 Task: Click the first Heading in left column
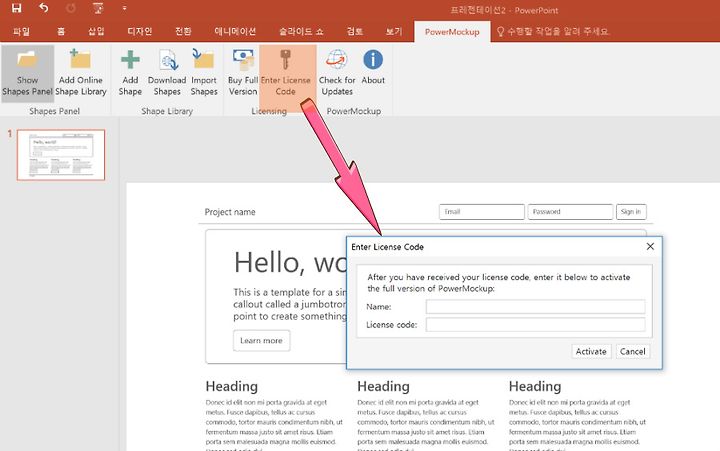coord(232,386)
